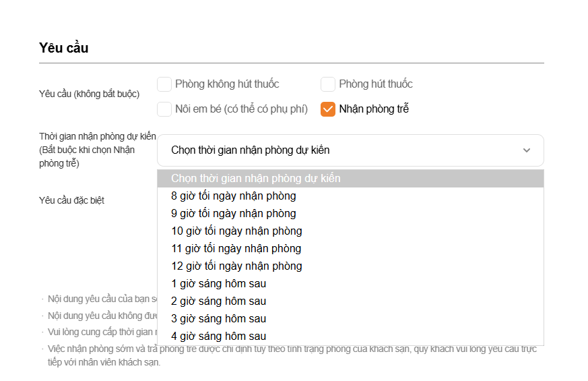The width and height of the screenshot is (588, 381).
Task: Select placeholder option Chọn thời gian nhận phòng
Action: (256, 179)
